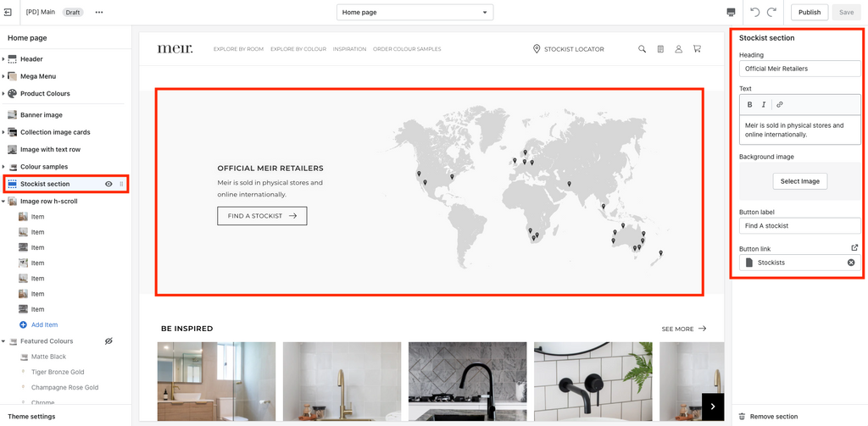Image resolution: width=868 pixels, height=426 pixels.
Task: Open the Button link in new window icon
Action: pyautogui.click(x=854, y=248)
